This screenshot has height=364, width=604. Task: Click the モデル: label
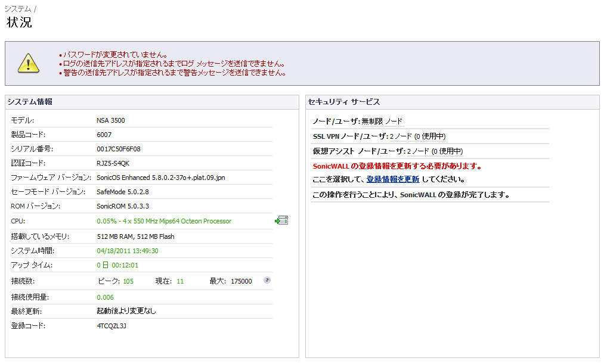coord(22,120)
